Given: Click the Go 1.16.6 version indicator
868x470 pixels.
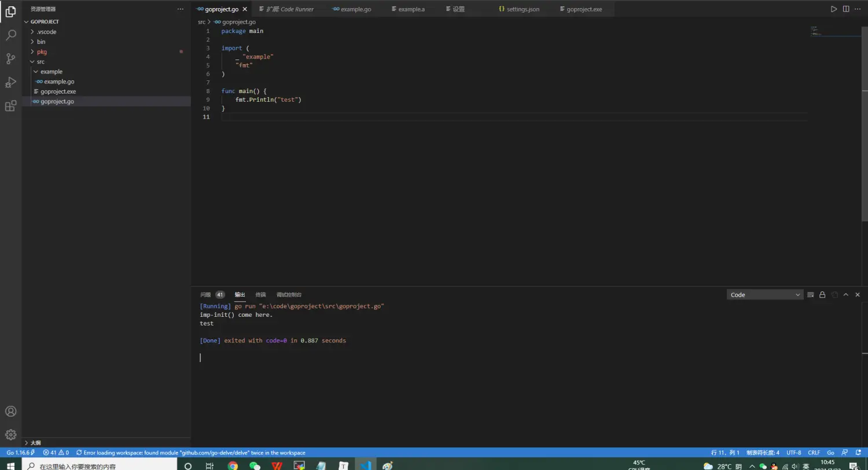Looking at the screenshot, I should 20,453.
